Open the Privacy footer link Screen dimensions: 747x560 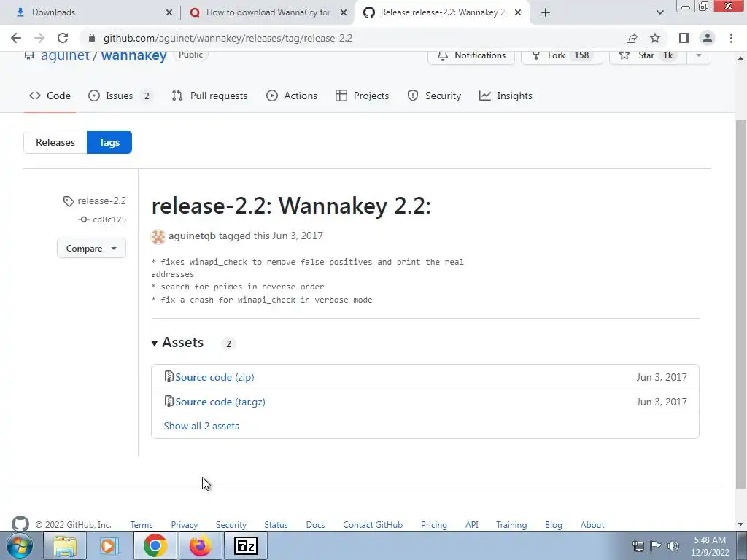click(x=185, y=525)
